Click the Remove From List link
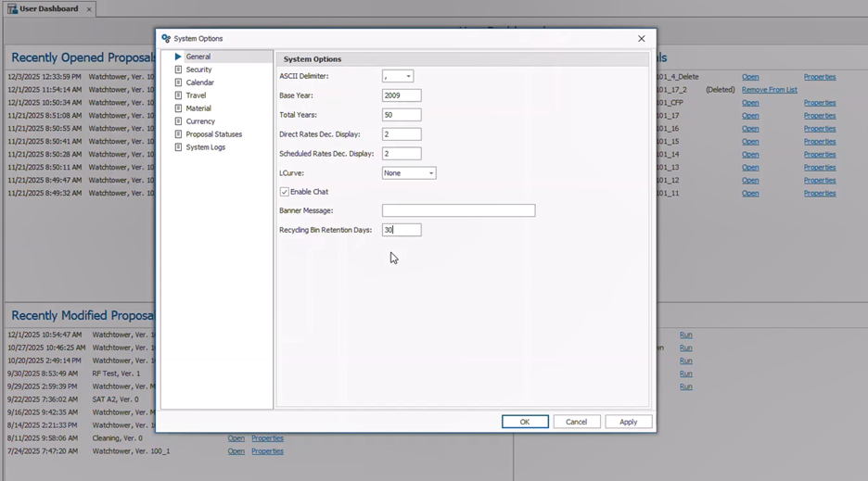Screen dimensions: 868x481 769,90
